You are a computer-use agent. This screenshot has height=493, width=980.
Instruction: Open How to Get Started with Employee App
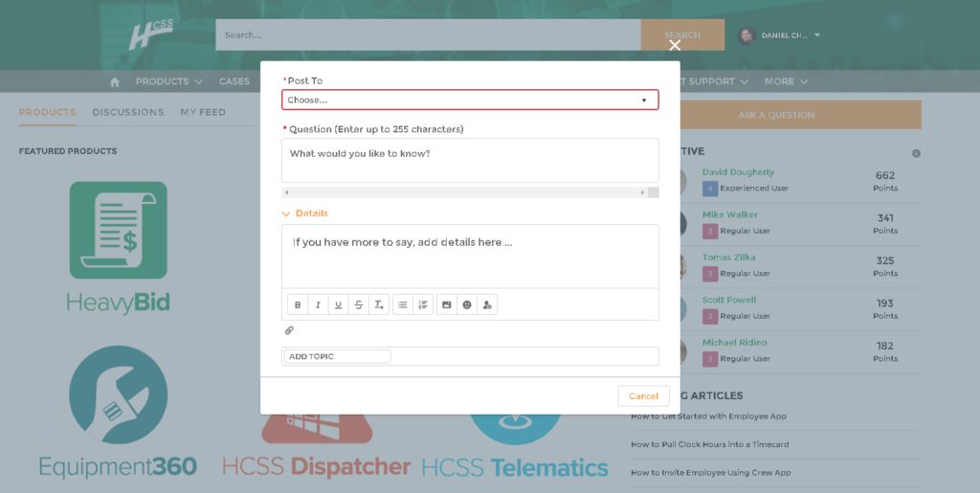pyautogui.click(x=709, y=416)
